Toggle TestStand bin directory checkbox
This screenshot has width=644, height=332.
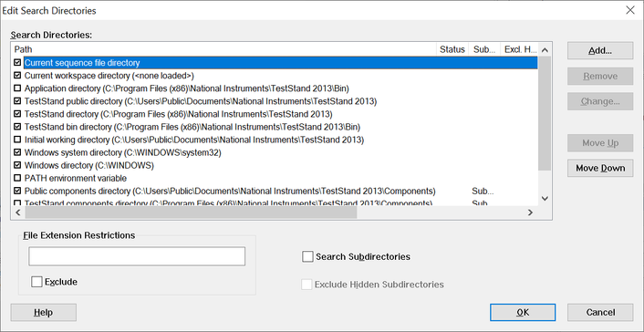coord(17,127)
